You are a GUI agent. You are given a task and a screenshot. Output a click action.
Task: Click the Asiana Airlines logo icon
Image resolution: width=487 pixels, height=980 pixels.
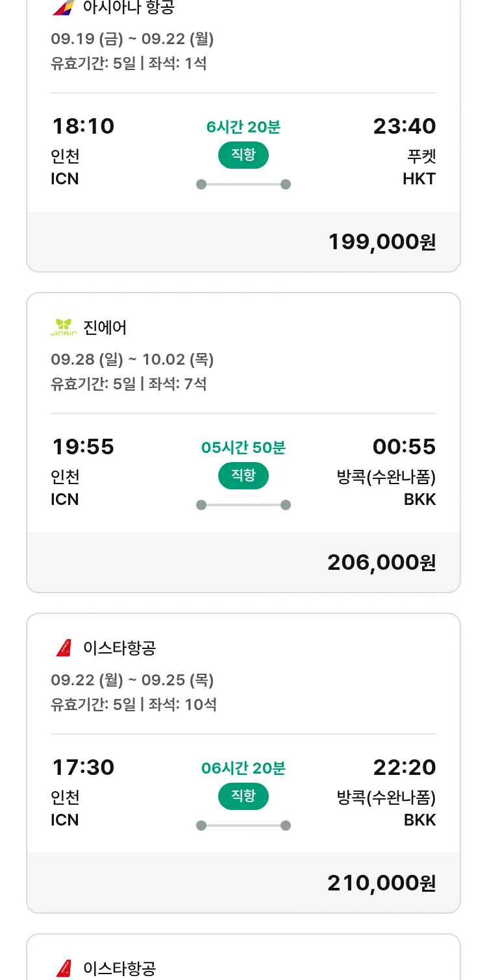tap(64, 7)
